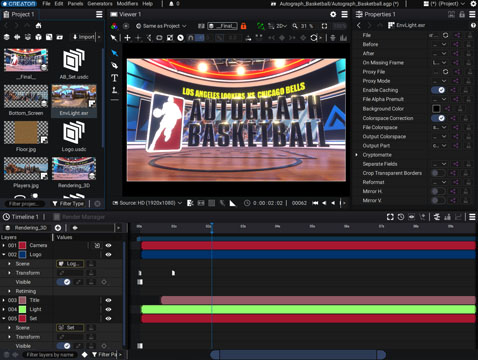Open On Missing Frame dropdown

pos(439,63)
